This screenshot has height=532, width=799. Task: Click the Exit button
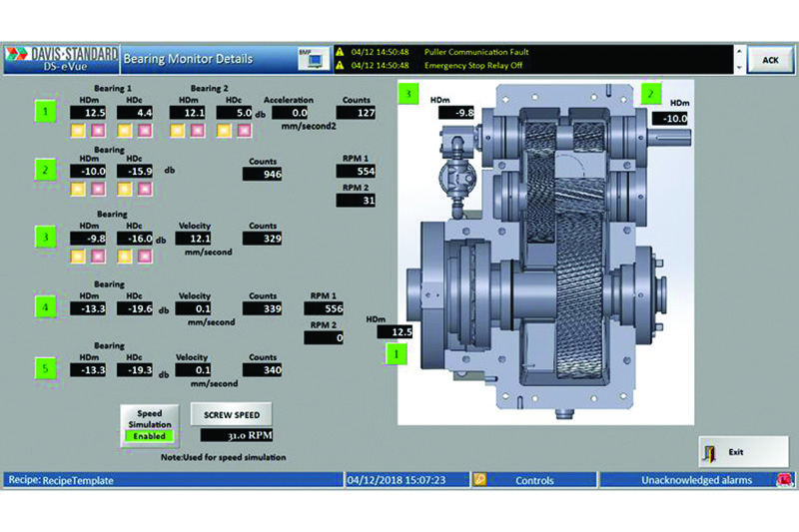pyautogui.click(x=735, y=451)
